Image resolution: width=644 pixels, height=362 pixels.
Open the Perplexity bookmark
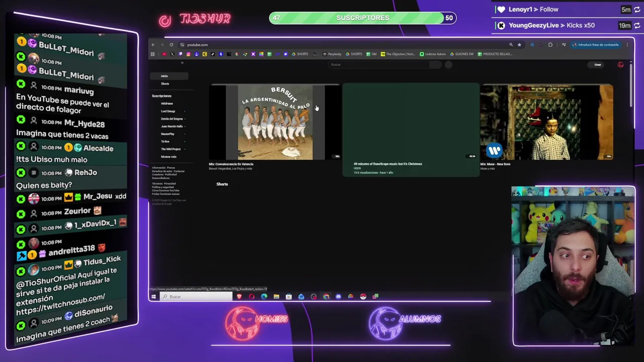(332, 54)
